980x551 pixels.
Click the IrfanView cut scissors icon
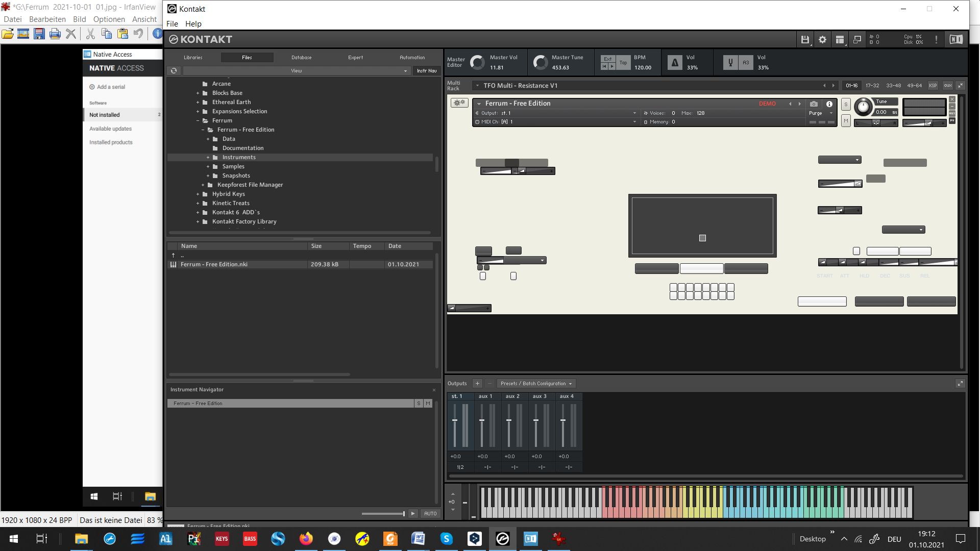[90, 34]
